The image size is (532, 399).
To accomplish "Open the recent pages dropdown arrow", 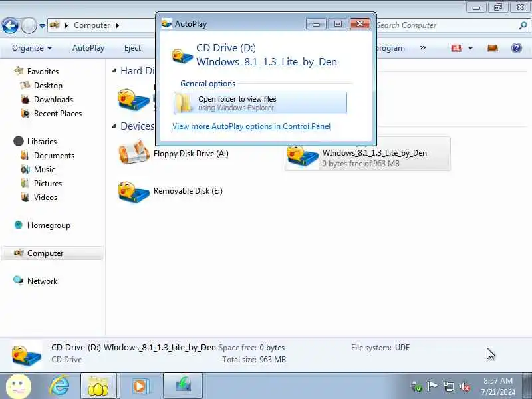I will [42, 25].
